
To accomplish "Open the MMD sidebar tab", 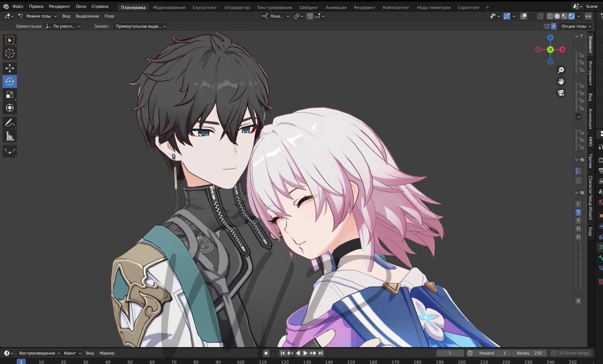I will [590, 141].
